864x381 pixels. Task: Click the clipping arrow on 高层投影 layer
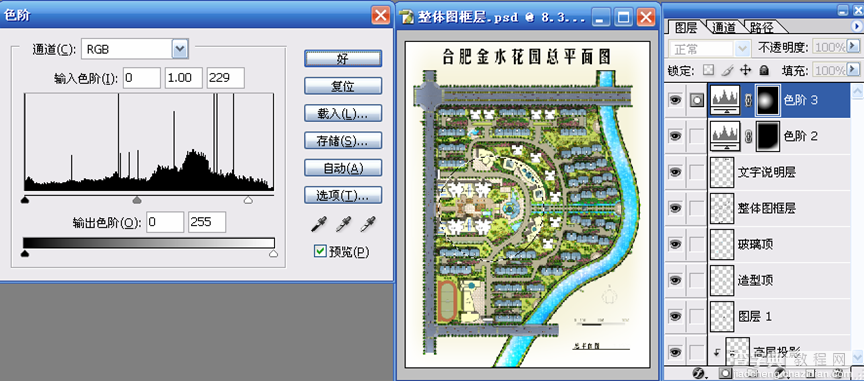pos(716,353)
